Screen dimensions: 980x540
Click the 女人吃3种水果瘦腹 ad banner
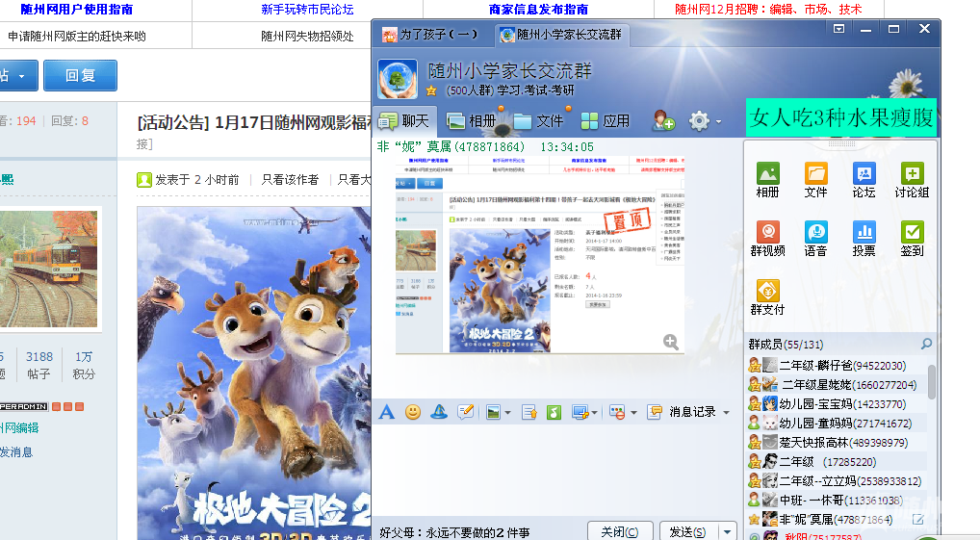(841, 116)
